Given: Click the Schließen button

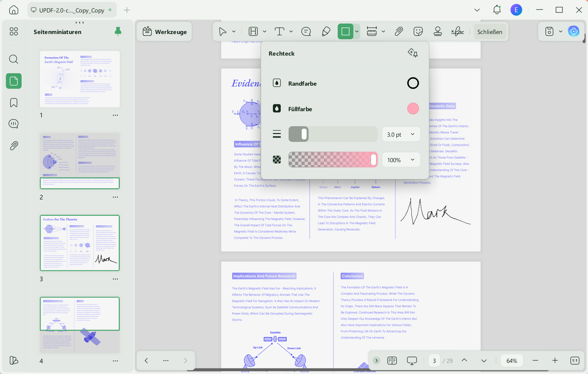Looking at the screenshot, I should (x=490, y=32).
